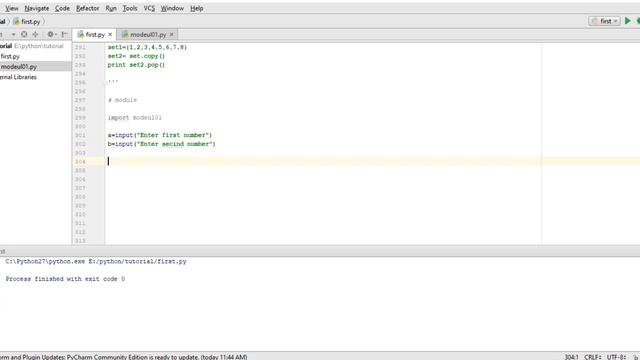Open the project panel gear settings
The width and height of the screenshot is (640, 360).
51,35
